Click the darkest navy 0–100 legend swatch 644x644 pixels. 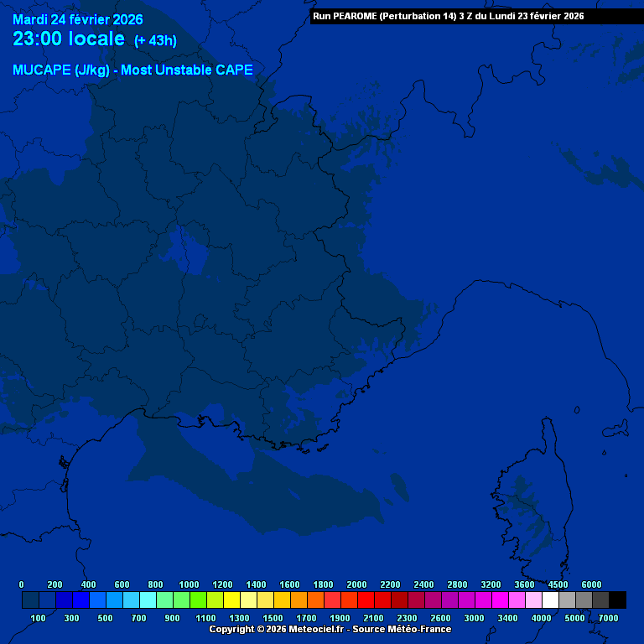tap(30, 600)
